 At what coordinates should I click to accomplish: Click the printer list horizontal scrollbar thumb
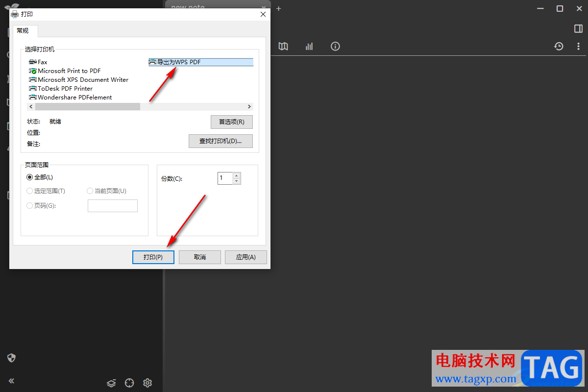pyautogui.click(x=88, y=107)
